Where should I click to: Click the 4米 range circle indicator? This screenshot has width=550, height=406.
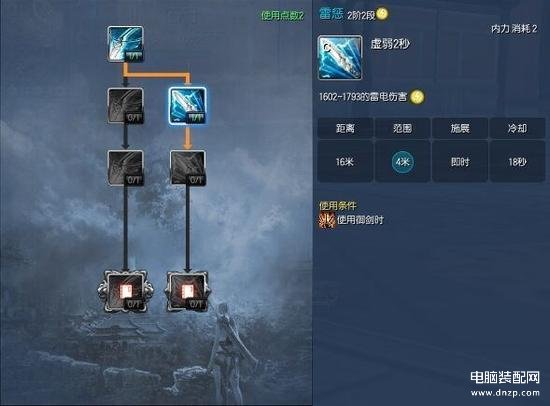tap(402, 162)
